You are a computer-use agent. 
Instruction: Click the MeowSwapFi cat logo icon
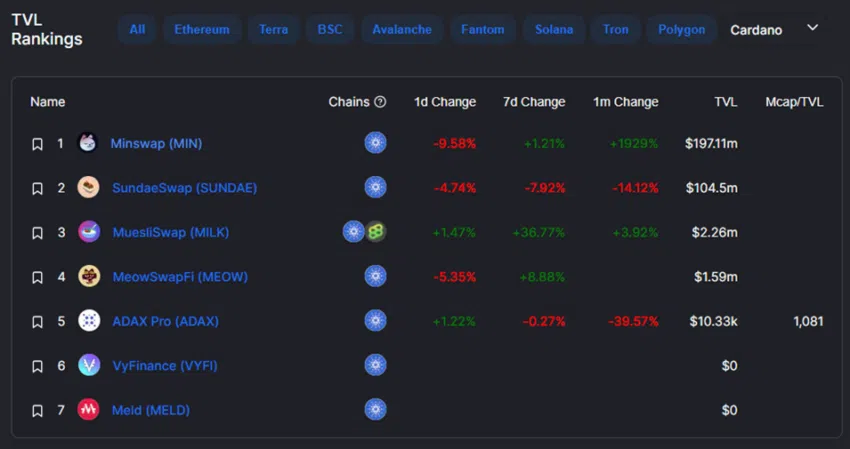tap(89, 277)
